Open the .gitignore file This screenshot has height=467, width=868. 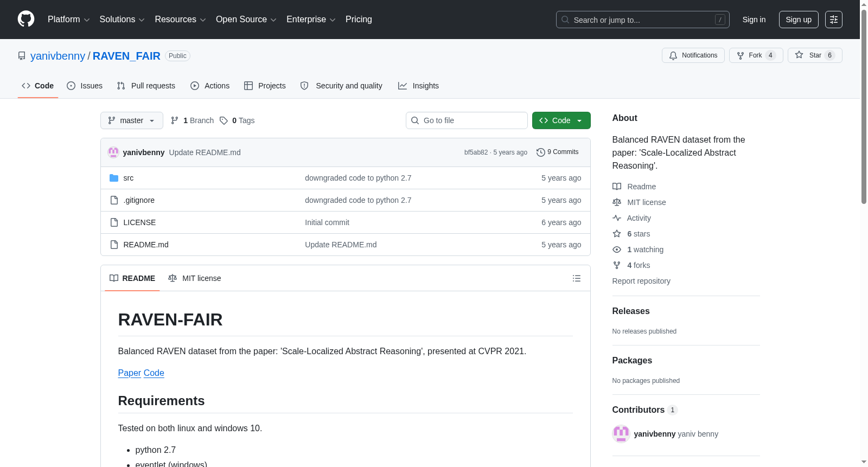coord(139,200)
